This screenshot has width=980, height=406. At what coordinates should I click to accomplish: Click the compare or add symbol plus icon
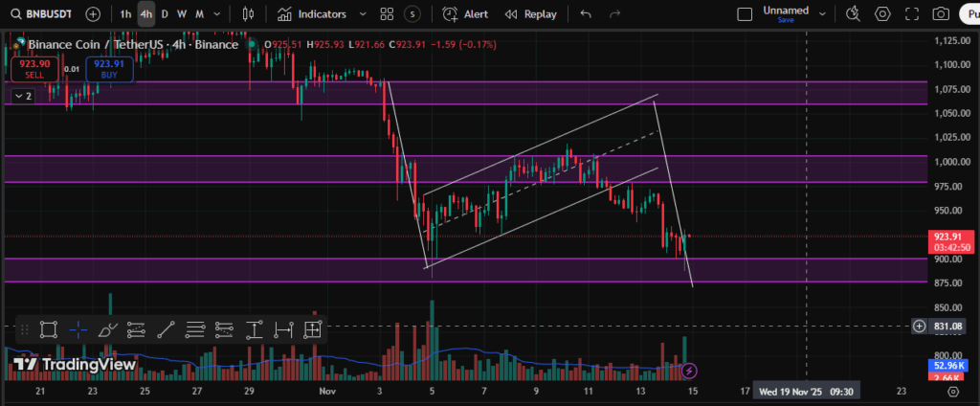92,14
